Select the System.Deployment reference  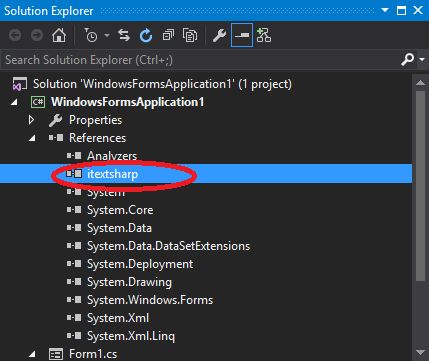click(x=140, y=264)
